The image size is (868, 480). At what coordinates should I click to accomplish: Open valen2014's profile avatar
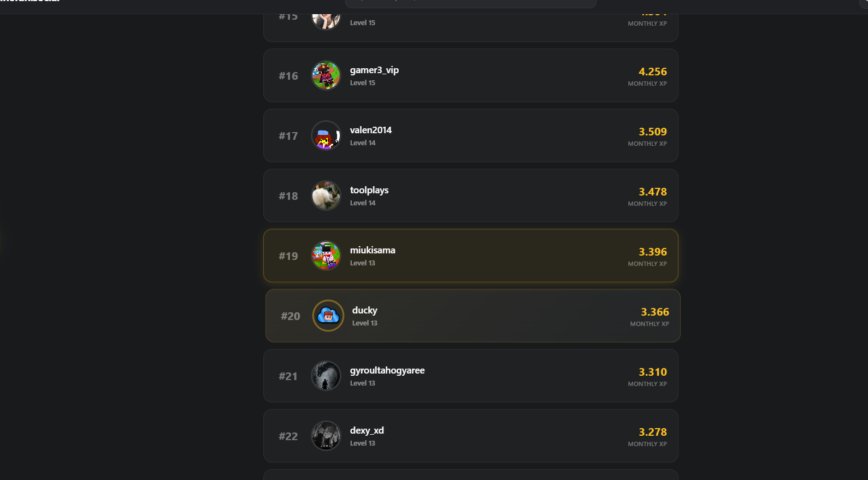(x=326, y=135)
